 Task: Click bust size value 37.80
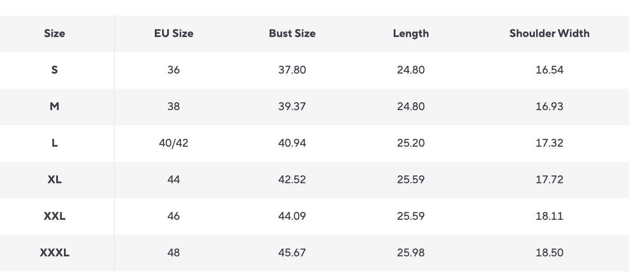[292, 70]
